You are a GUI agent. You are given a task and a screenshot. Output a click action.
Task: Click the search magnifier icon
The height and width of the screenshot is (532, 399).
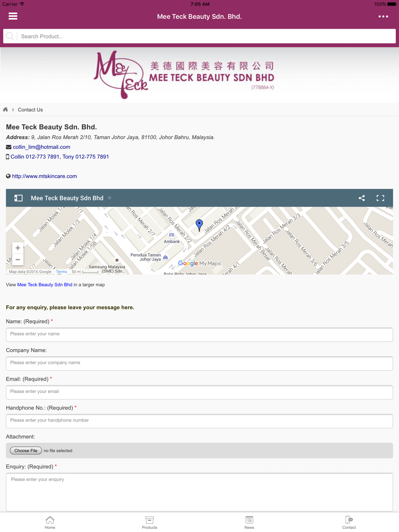10,36
